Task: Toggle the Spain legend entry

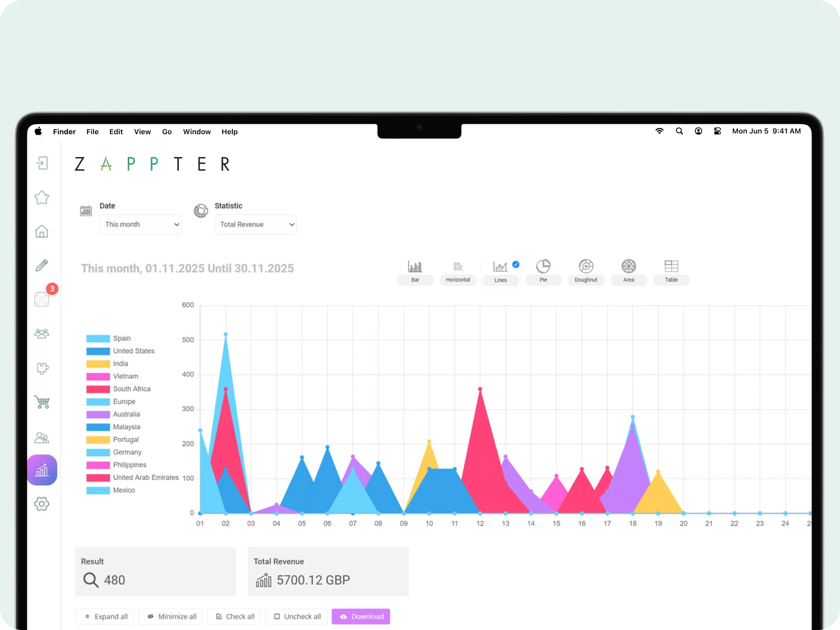Action: coord(122,338)
